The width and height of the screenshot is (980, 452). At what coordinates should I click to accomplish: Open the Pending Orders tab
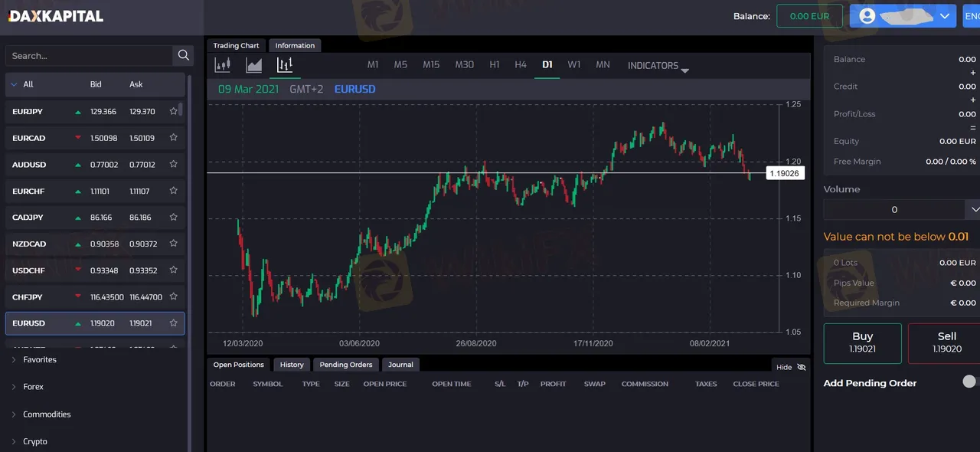[x=346, y=365]
